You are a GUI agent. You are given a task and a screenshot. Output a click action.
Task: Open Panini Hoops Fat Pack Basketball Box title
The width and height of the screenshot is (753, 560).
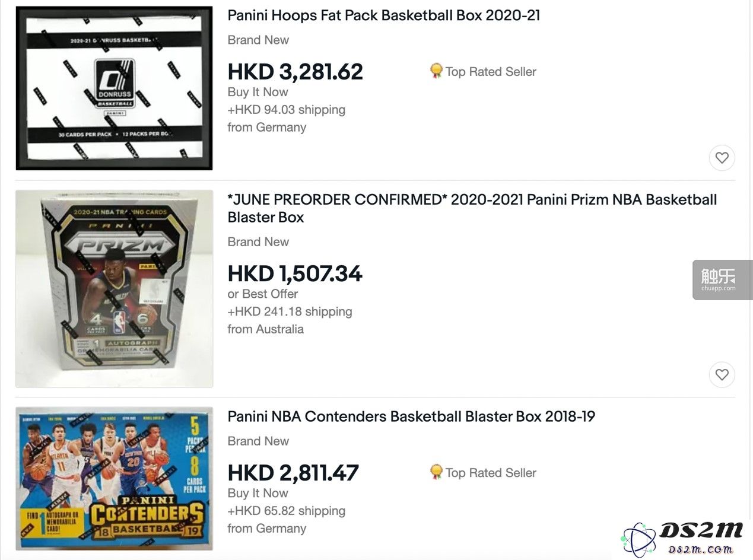(384, 15)
